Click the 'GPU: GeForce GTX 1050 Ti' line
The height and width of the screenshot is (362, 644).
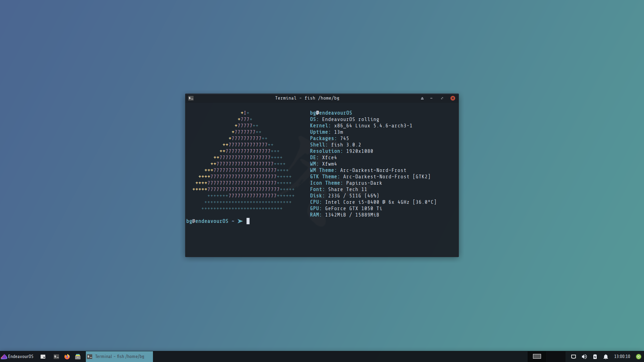pos(346,208)
